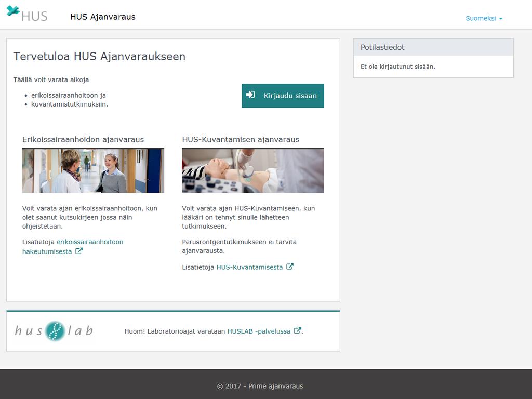Open the HUS Ajanvaraus home title
532x399 pixels.
pos(102,17)
